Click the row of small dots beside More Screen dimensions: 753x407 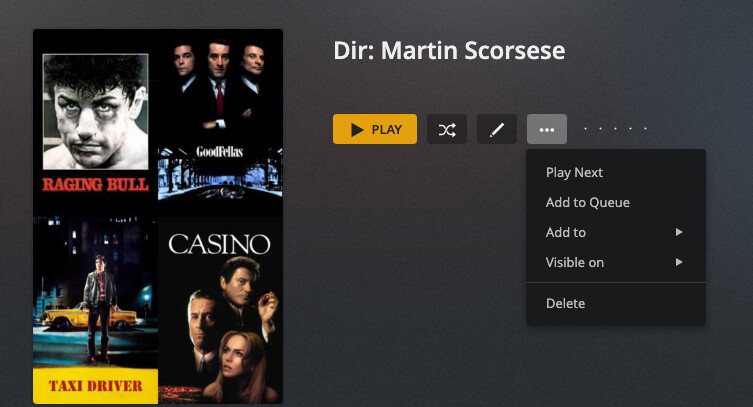pos(615,129)
